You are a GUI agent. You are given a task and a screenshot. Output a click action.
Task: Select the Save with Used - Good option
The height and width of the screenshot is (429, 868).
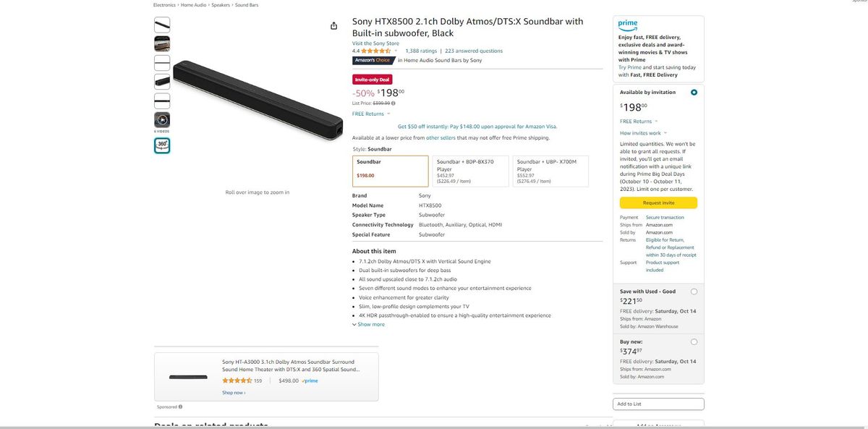694,290
